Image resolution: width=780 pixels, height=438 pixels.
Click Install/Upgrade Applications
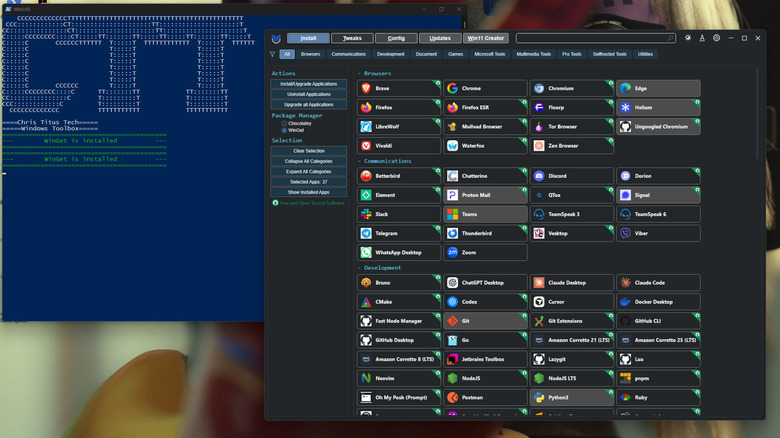click(308, 84)
